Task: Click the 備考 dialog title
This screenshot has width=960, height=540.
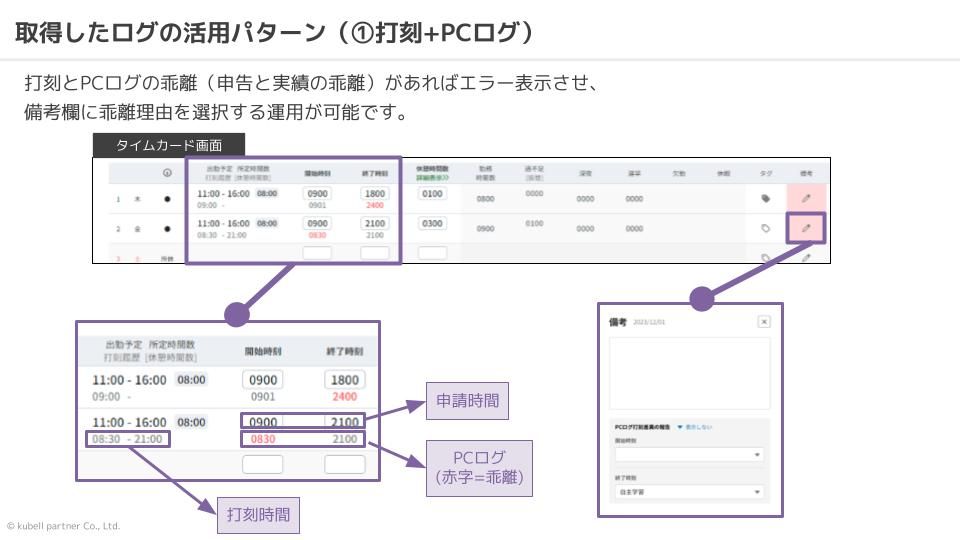Action: 617,322
